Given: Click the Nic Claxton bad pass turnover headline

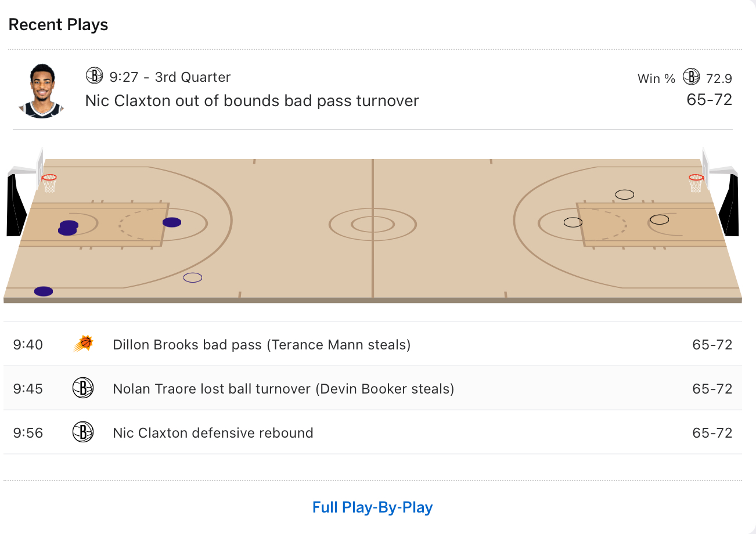Looking at the screenshot, I should coord(252,101).
